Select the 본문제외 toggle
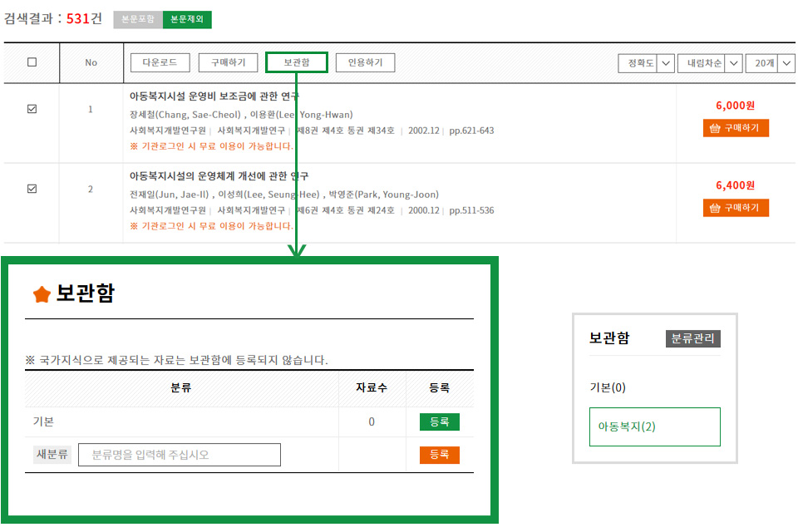The height and width of the screenshot is (532, 798). 187,19
